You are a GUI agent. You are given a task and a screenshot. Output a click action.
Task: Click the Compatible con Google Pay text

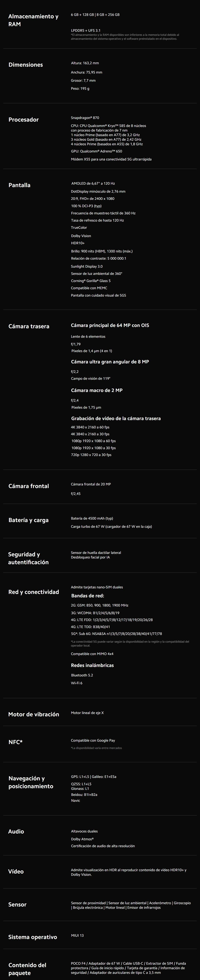click(x=93, y=740)
